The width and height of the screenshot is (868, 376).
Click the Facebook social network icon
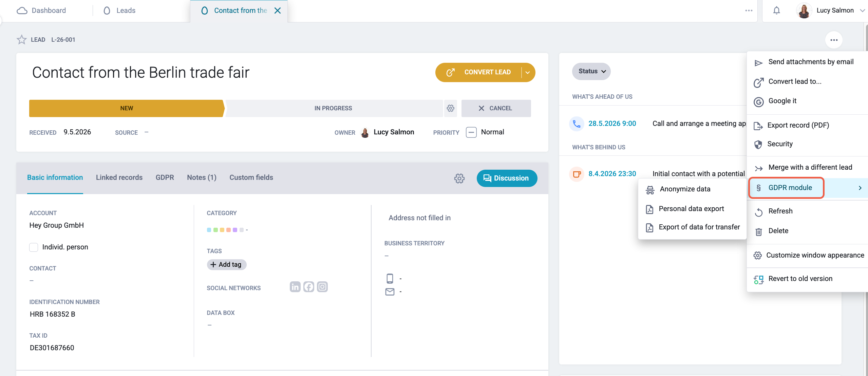pos(309,287)
